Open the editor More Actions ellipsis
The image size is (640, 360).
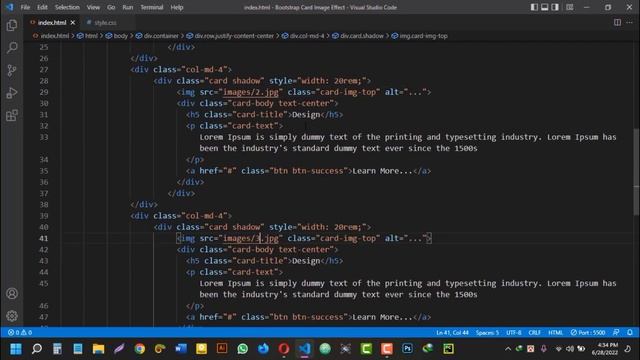[629, 22]
